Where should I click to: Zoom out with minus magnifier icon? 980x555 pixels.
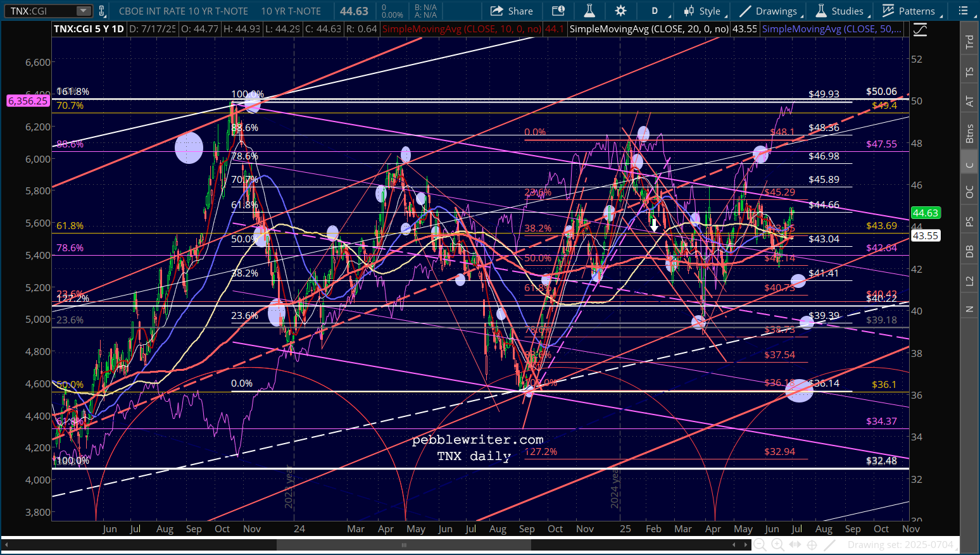pyautogui.click(x=760, y=545)
